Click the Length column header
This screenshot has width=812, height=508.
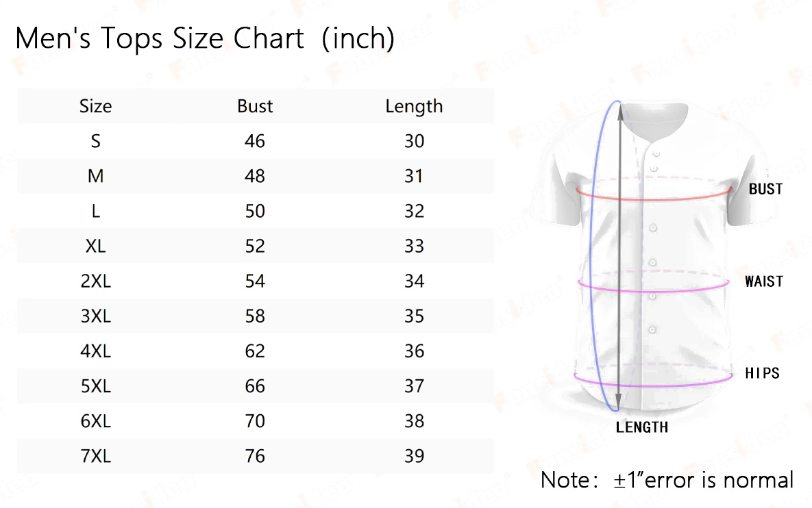click(x=414, y=107)
